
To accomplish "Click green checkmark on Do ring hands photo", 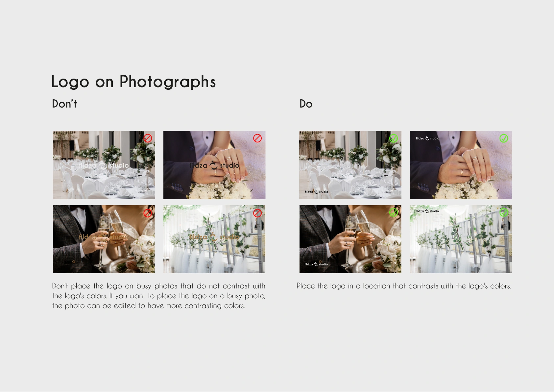I will 504,138.
